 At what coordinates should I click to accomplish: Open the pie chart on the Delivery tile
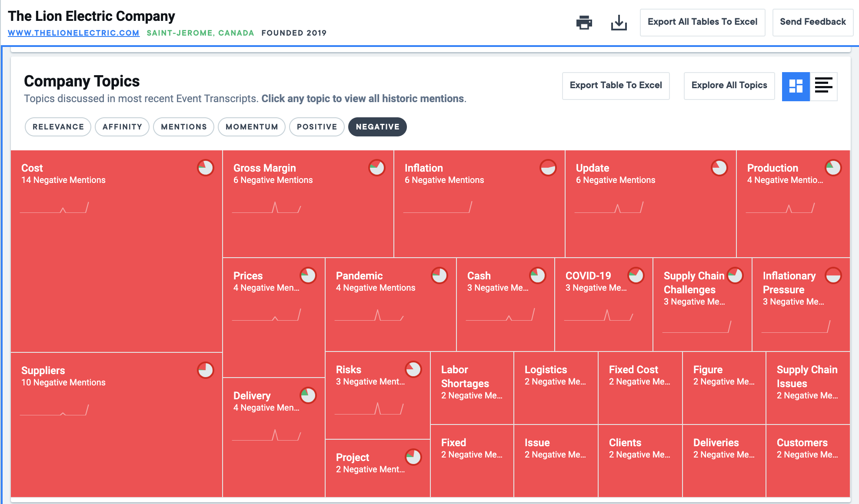point(308,395)
